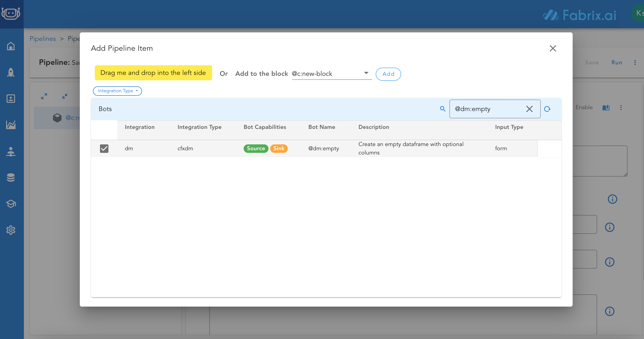Open the Home sidebar icon
The height and width of the screenshot is (339, 644).
pyautogui.click(x=11, y=46)
